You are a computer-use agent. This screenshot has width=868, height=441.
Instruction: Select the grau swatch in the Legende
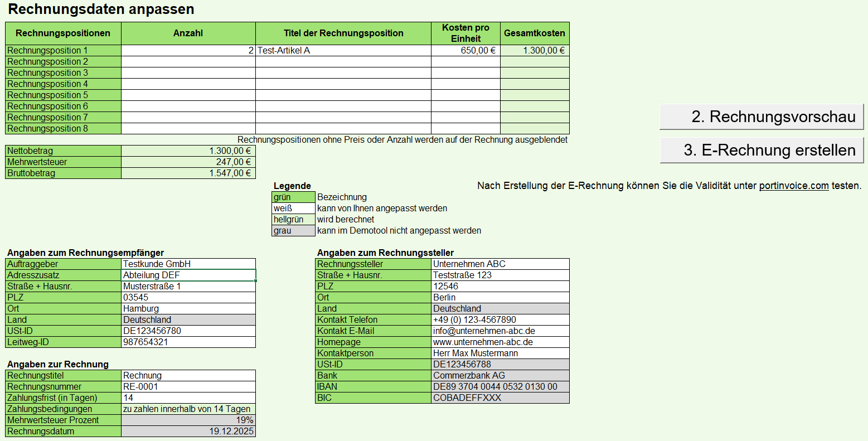tap(293, 230)
